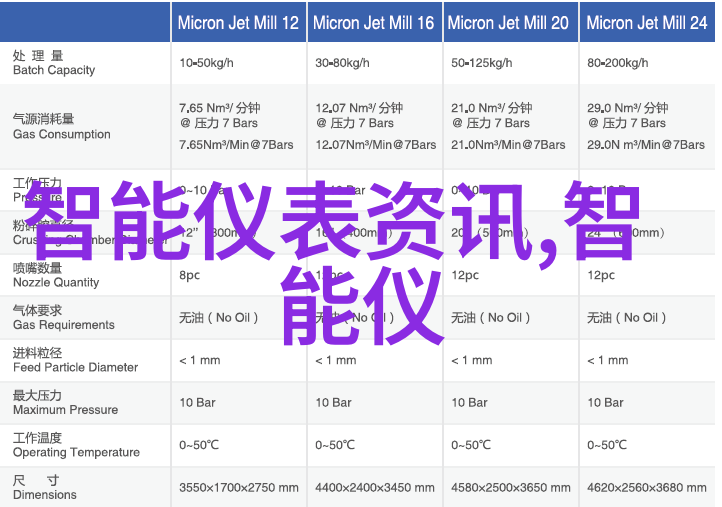Click '10 Bar' under Micron Jet Mill 16
Screen dimensions: 722x507
tap(333, 402)
